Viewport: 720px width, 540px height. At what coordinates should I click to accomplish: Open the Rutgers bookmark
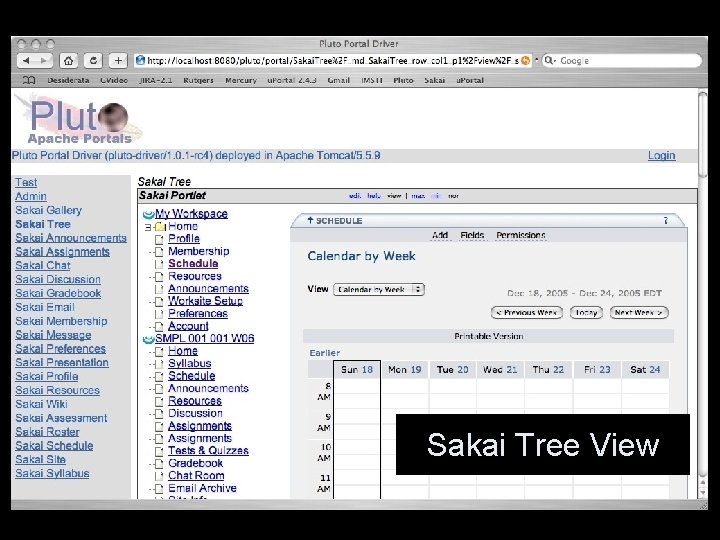(198, 80)
